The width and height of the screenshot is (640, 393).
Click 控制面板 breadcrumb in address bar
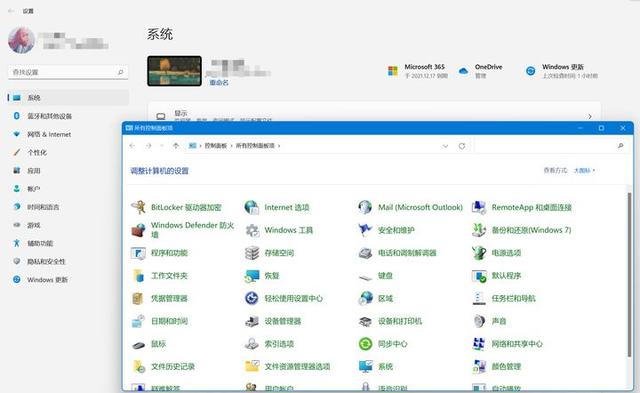pos(216,146)
